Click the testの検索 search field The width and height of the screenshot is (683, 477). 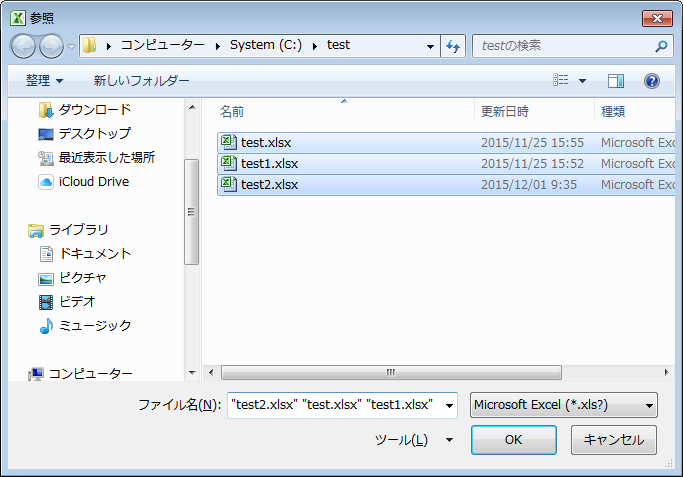562,46
